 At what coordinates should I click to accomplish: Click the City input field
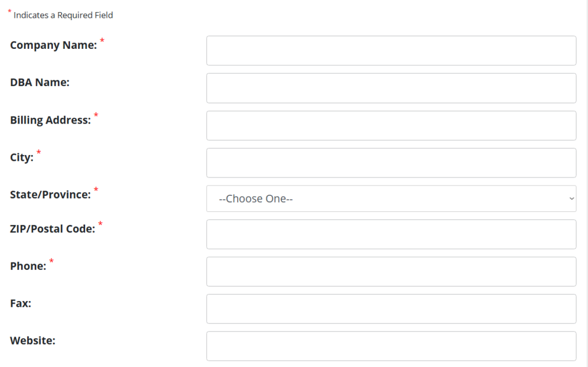[x=391, y=163]
